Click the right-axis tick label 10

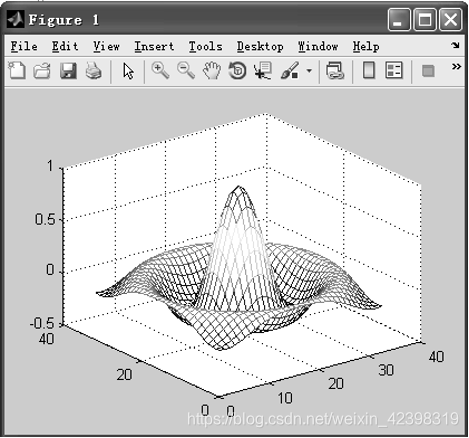point(285,398)
